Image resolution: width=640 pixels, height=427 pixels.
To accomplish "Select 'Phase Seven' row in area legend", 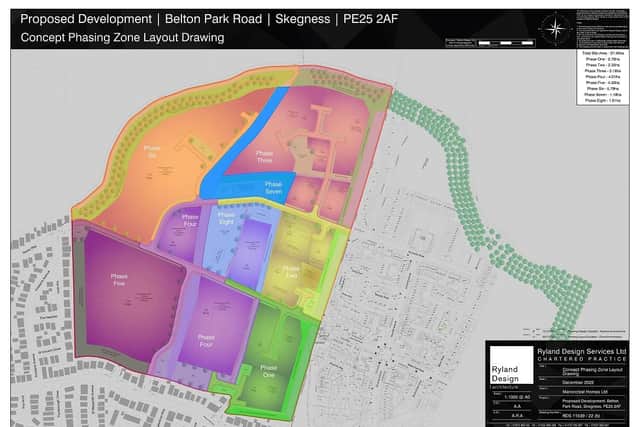I will tap(603, 94).
